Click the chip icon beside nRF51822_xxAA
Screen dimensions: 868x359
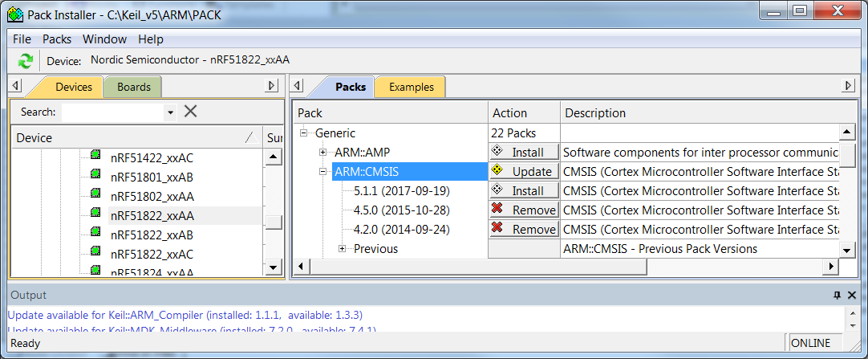click(95, 212)
